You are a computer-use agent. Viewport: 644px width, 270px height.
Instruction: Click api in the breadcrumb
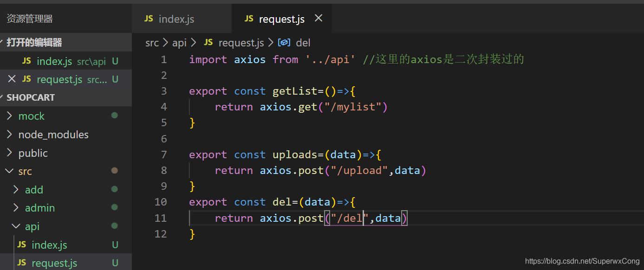tap(179, 43)
